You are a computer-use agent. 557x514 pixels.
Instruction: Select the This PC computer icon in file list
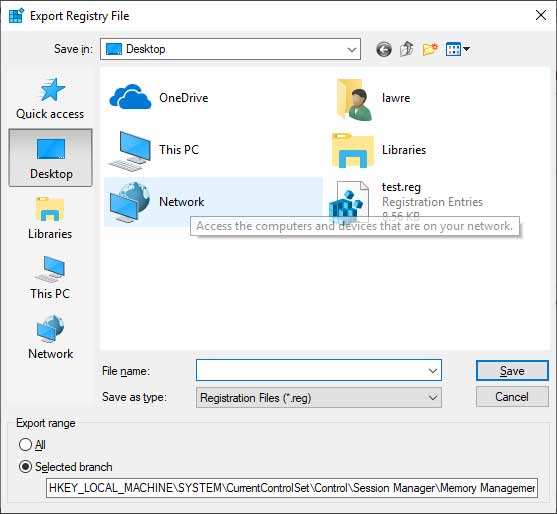tap(130, 151)
